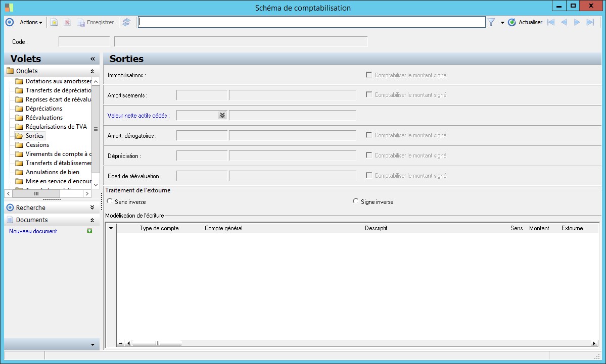The height and width of the screenshot is (364, 606).
Task: Go to first record navigation icon
Action: 551,22
